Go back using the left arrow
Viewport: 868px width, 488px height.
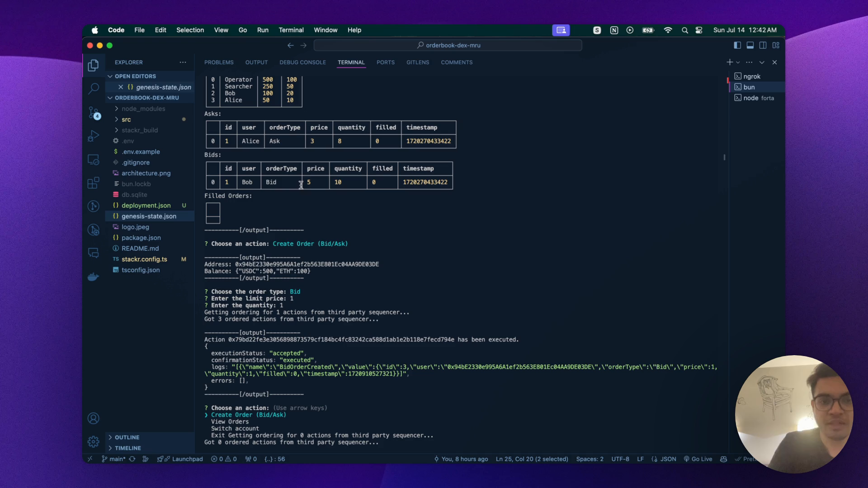click(291, 45)
